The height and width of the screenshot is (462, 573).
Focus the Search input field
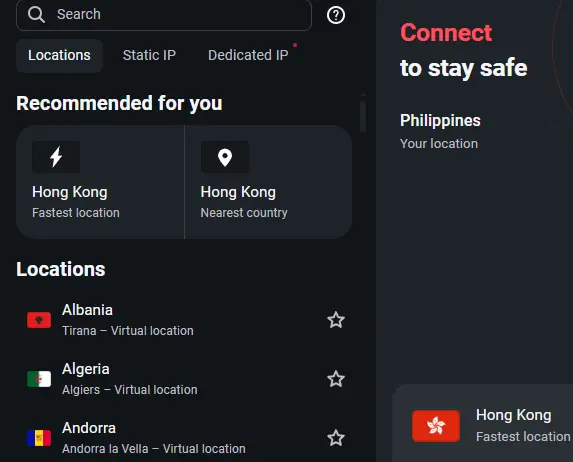click(164, 15)
